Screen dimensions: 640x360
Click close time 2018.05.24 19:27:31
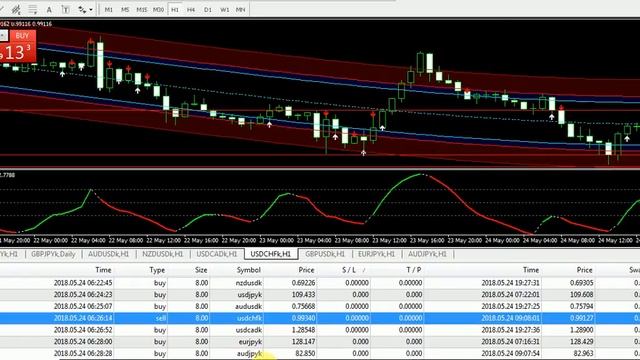(x=510, y=282)
